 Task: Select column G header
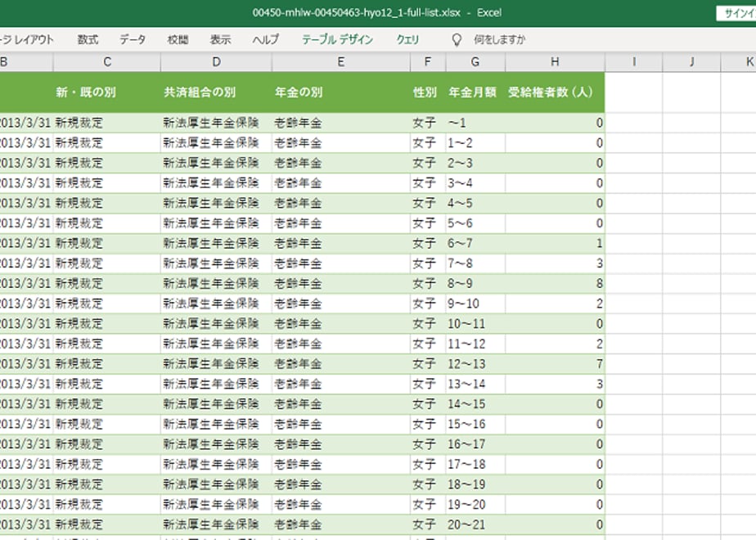click(475, 61)
